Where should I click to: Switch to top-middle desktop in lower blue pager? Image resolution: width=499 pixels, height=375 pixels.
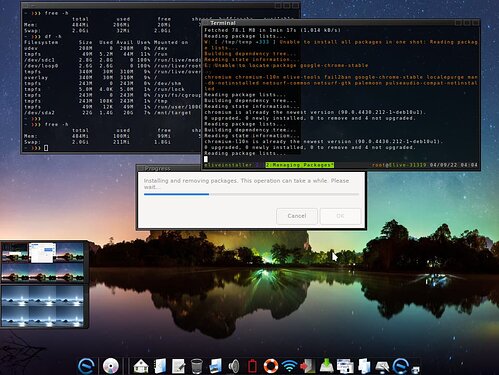[x=42, y=296]
